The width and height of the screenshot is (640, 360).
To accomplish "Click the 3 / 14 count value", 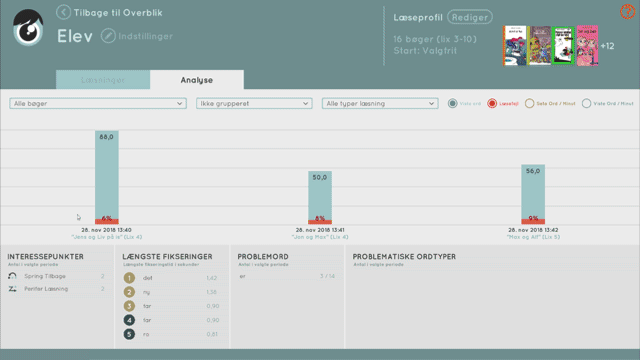I will [327, 276].
